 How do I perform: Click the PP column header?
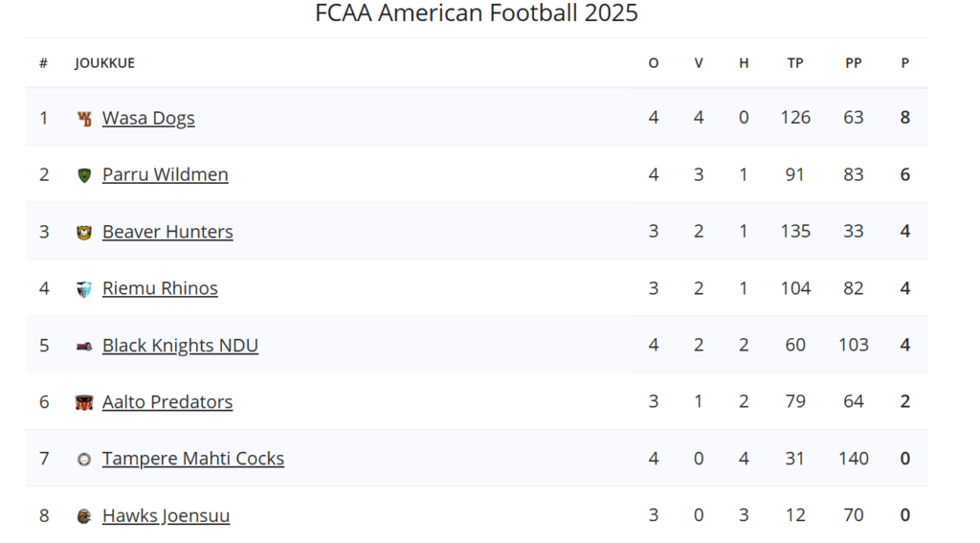click(854, 63)
